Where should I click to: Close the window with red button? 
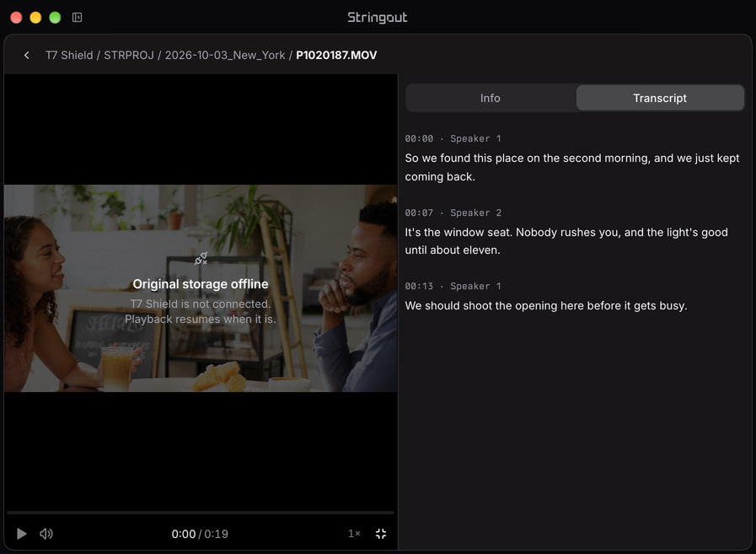tap(16, 18)
